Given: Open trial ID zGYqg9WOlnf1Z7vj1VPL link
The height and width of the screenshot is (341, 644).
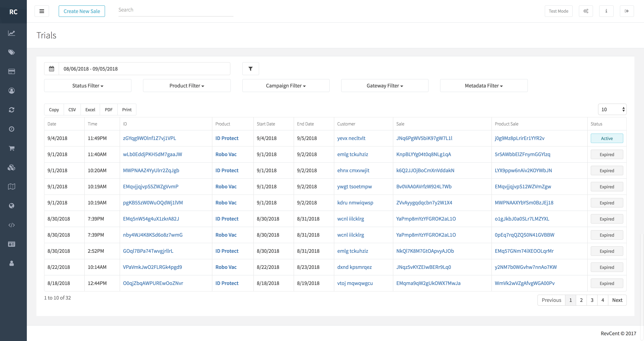Looking at the screenshot, I should click(149, 138).
